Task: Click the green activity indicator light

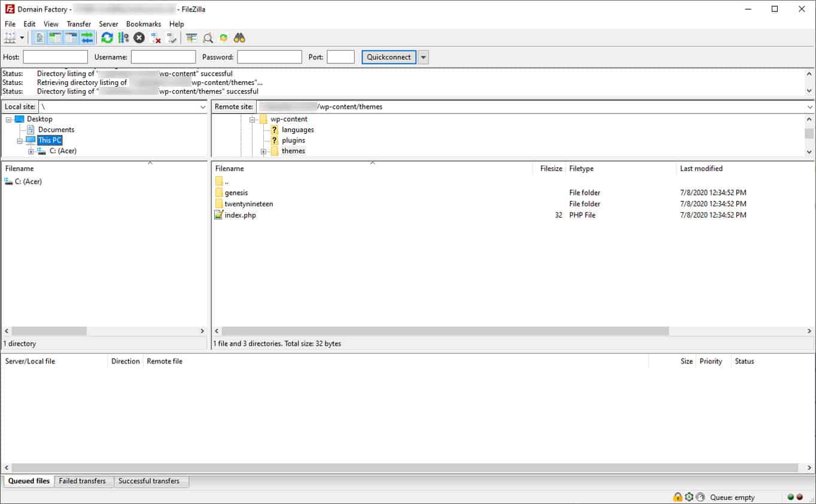Action: 791,497
